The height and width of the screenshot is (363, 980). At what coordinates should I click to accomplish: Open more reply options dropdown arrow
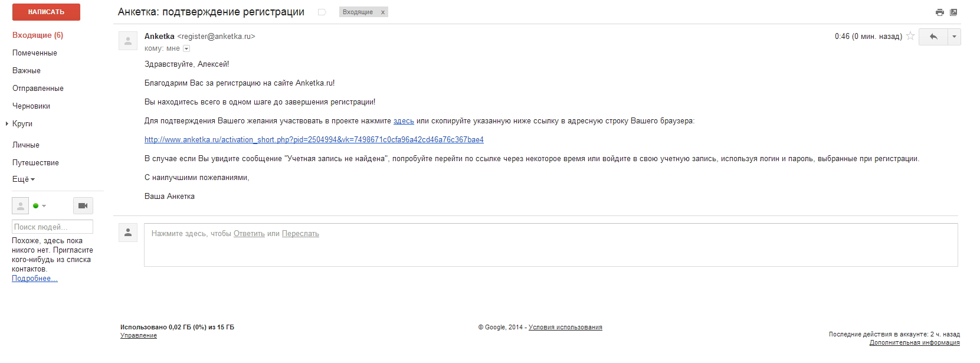point(954,37)
